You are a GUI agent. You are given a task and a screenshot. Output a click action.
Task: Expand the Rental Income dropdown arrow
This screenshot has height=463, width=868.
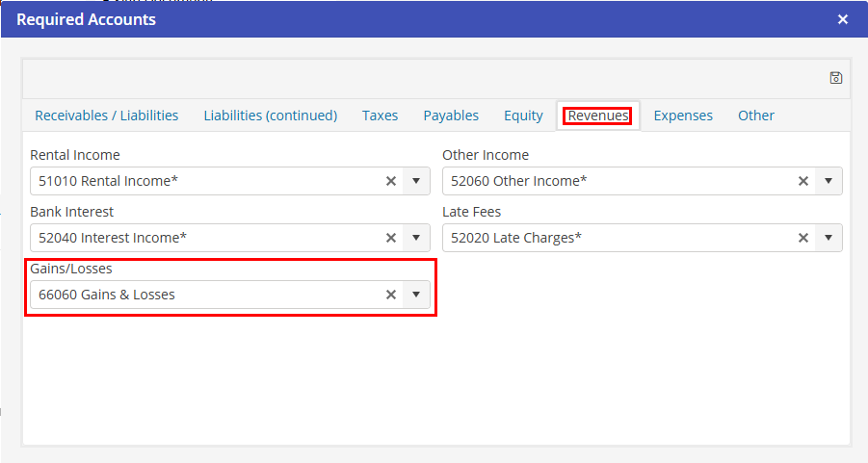tap(416, 181)
